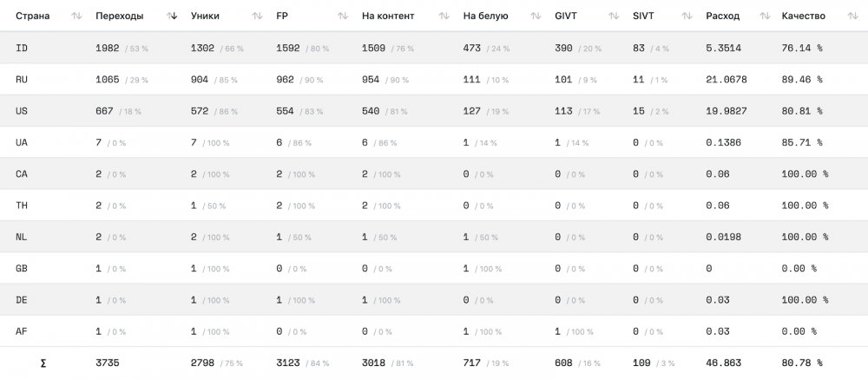Sort the GIVT column via arrows

click(x=614, y=16)
